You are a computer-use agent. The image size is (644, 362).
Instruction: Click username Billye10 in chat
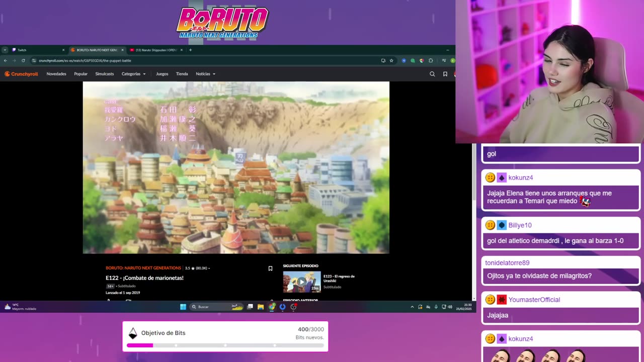[520, 225]
